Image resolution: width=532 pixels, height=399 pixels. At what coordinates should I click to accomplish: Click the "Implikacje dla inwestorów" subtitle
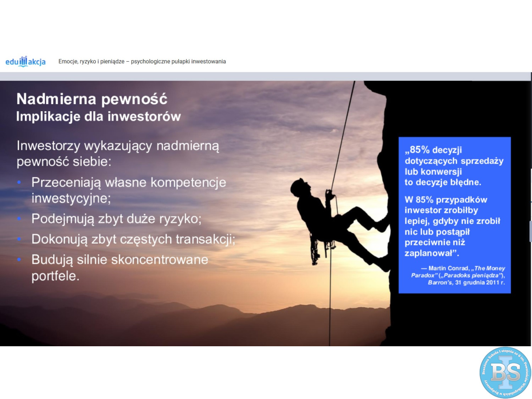pyautogui.click(x=98, y=117)
